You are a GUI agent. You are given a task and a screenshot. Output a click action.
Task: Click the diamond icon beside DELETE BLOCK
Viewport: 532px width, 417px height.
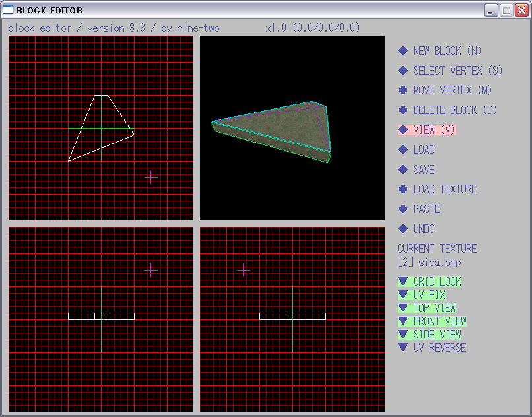tap(403, 110)
